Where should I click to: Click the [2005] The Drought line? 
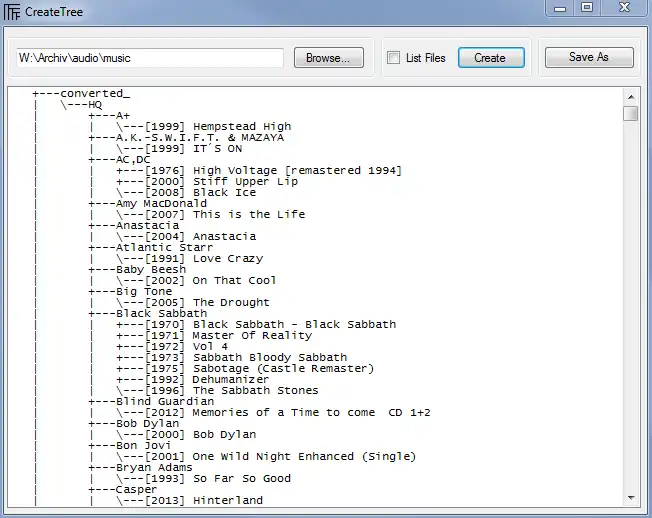(x=193, y=303)
